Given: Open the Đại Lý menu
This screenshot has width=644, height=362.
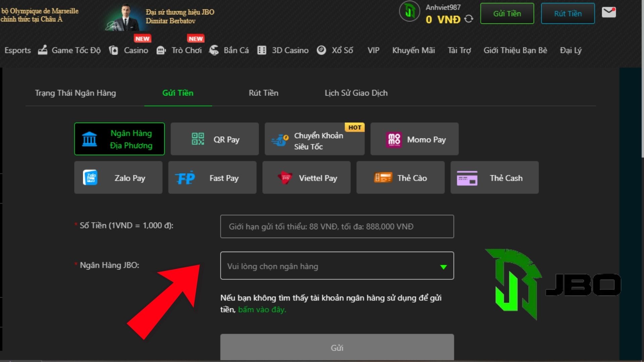Looking at the screenshot, I should pos(571,50).
